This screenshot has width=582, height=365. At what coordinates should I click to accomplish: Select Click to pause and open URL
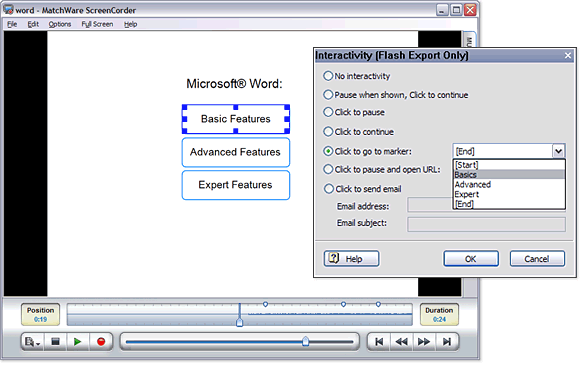pyautogui.click(x=382, y=170)
